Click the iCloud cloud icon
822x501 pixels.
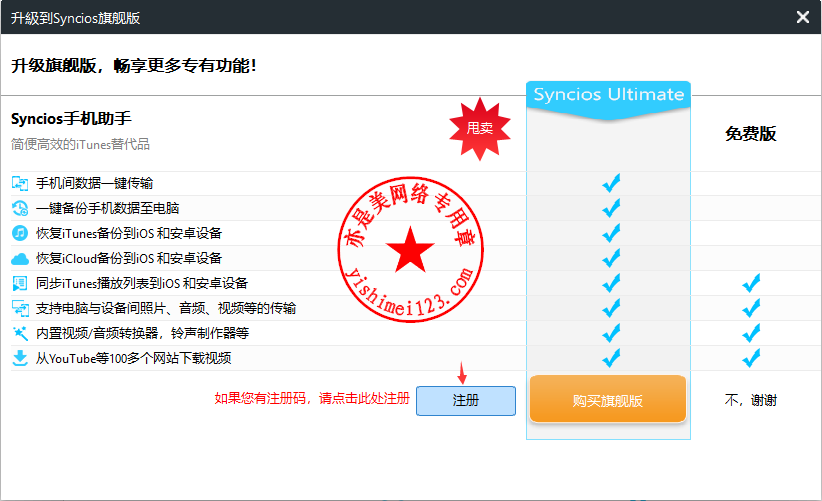coord(20,258)
